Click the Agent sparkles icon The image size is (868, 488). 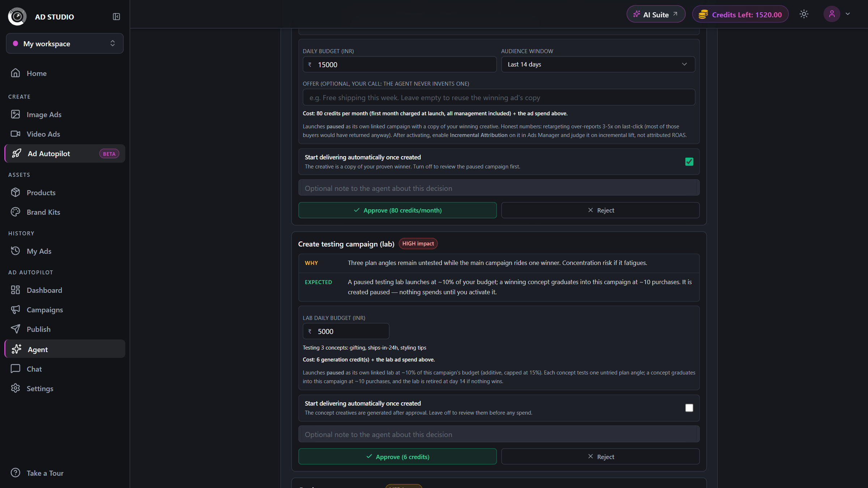[x=16, y=349]
